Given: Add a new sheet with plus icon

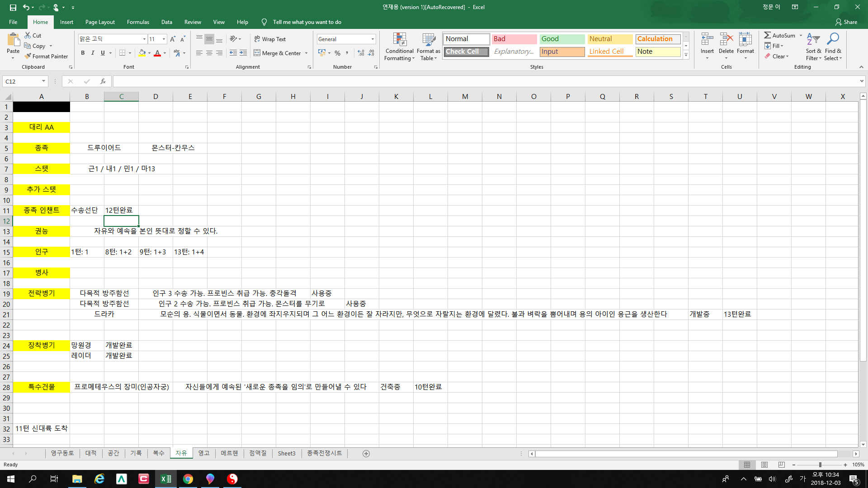Looking at the screenshot, I should (366, 453).
